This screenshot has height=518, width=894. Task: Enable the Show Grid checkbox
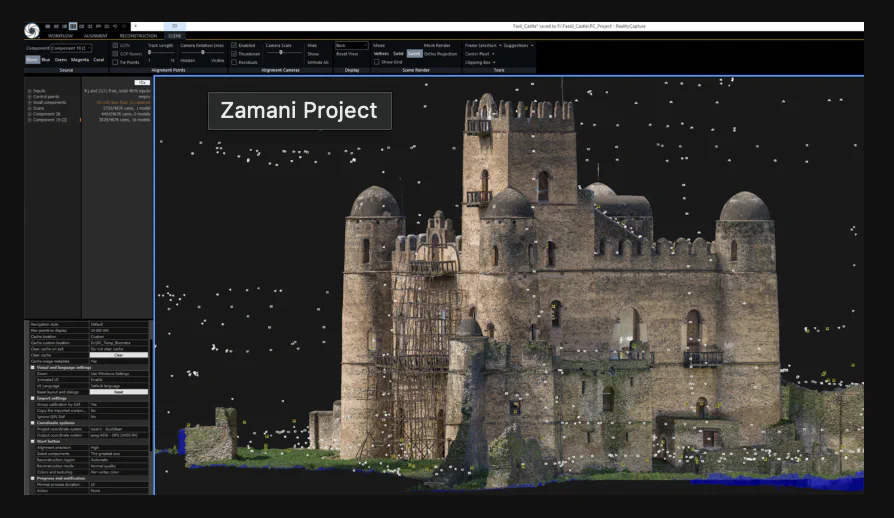(x=377, y=62)
